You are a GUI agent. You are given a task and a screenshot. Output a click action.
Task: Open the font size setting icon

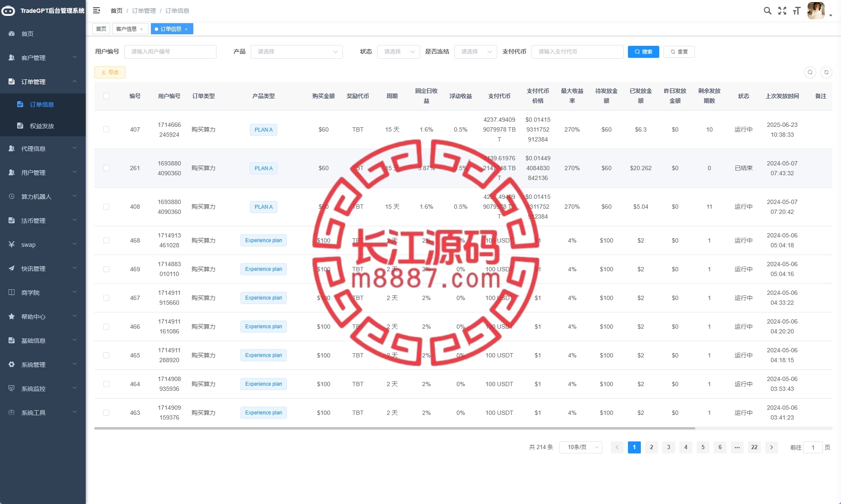click(x=797, y=11)
